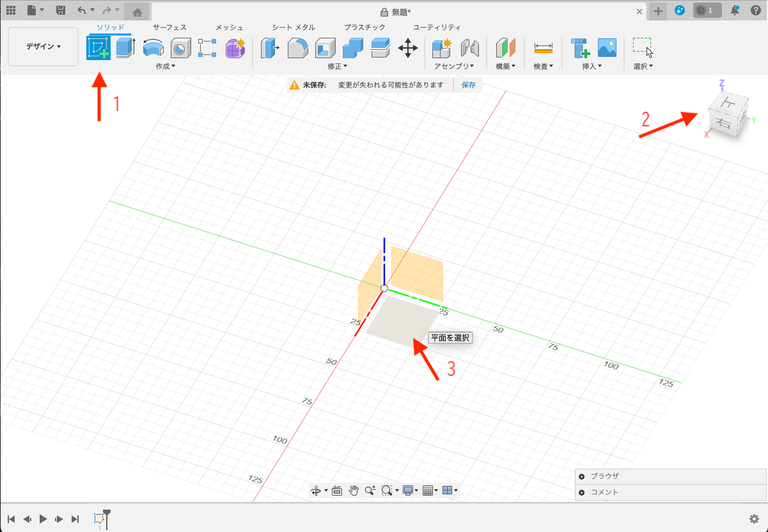The width and height of the screenshot is (768, 532).
Task: Select the Create Sketch tool
Action: pos(98,48)
